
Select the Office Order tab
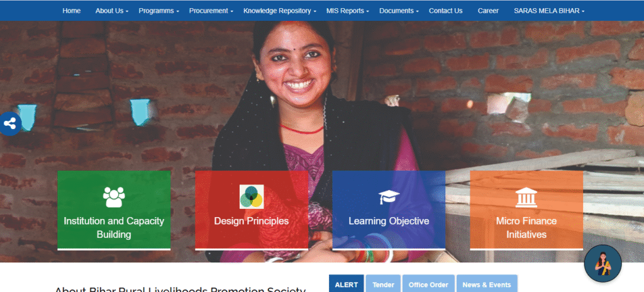click(428, 284)
